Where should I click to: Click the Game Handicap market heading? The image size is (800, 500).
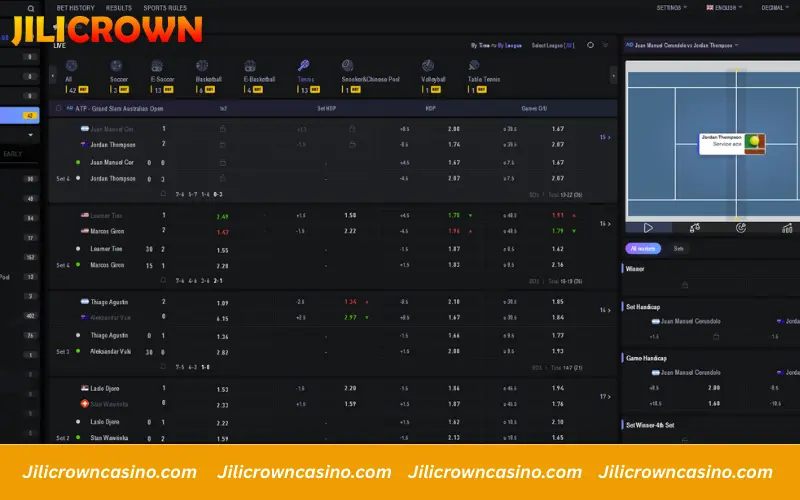tap(646, 358)
